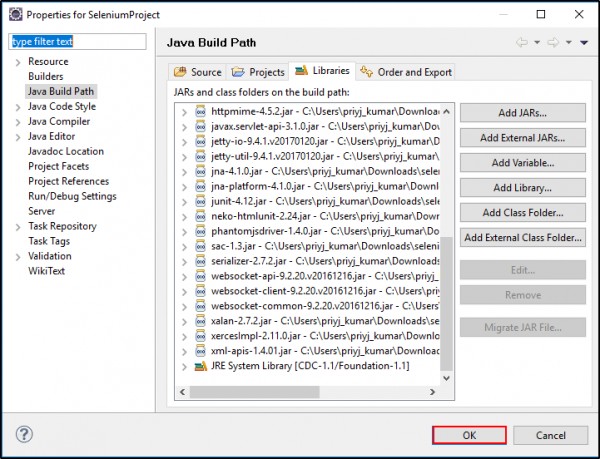The image size is (600, 459).
Task: Click the forward navigation arrow icon
Action: pos(553,42)
